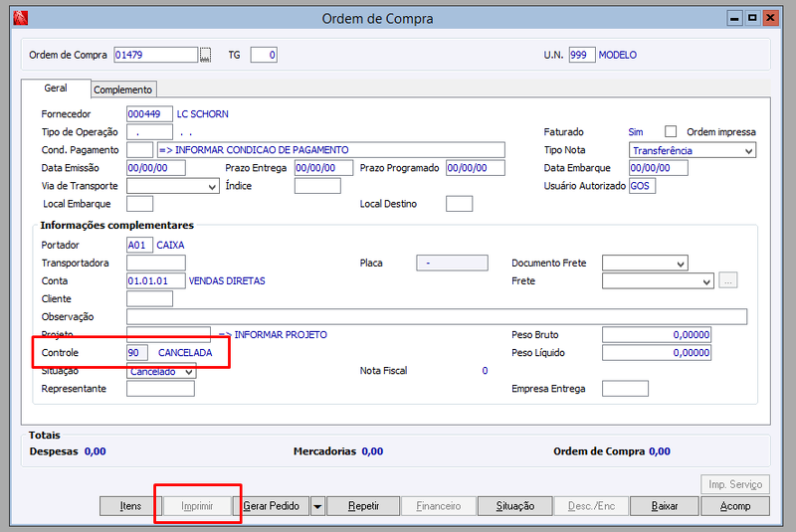Click the Observação text field
This screenshot has height=532, width=796.
tap(437, 317)
